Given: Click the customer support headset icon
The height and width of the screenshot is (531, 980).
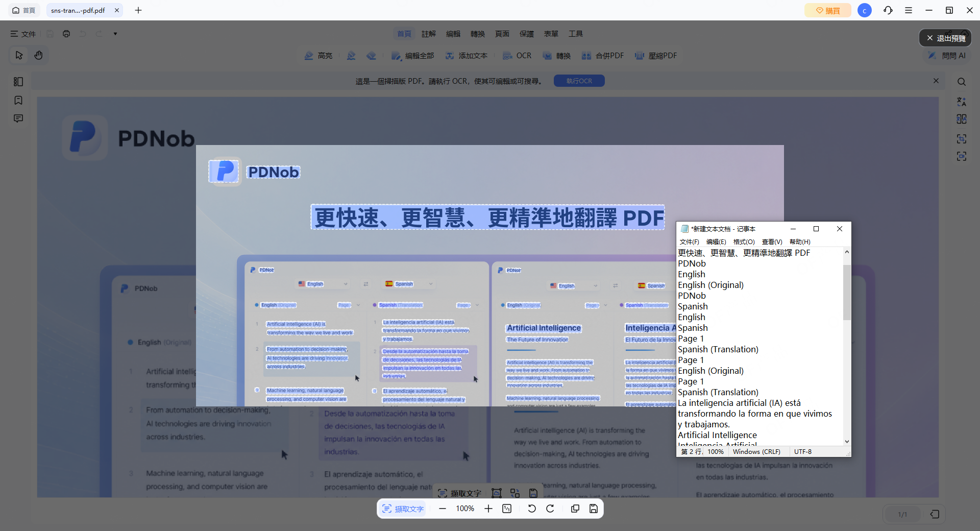Looking at the screenshot, I should pos(888,10).
